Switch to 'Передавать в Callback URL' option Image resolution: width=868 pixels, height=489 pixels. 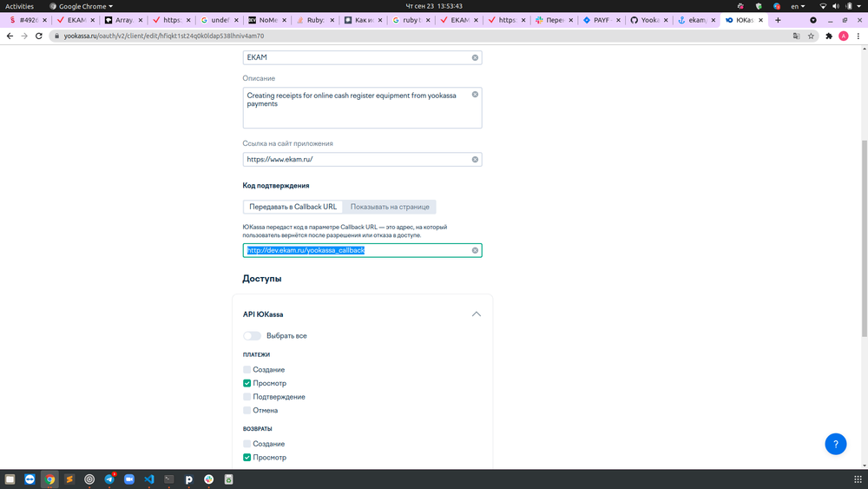(x=293, y=207)
